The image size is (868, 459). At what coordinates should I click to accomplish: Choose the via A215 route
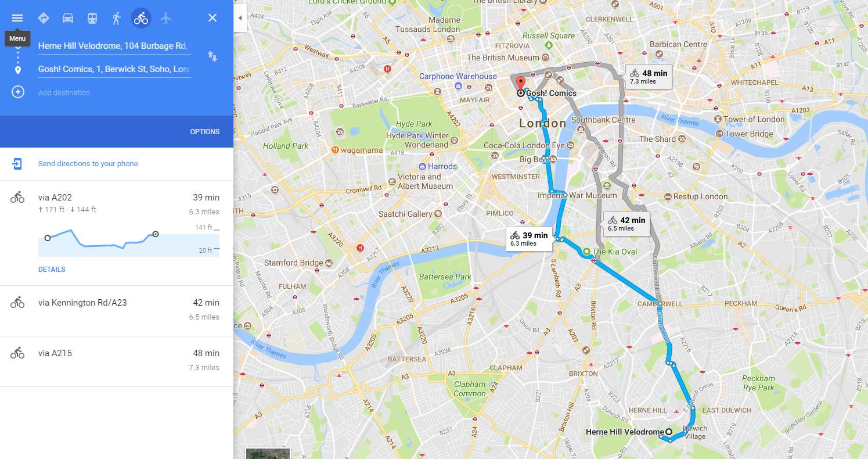[117, 361]
